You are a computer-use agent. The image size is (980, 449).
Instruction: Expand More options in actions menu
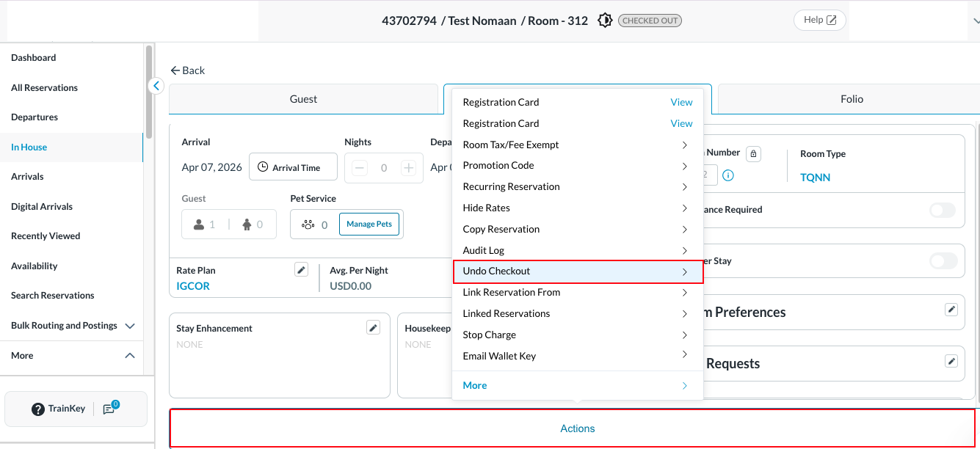coord(577,386)
